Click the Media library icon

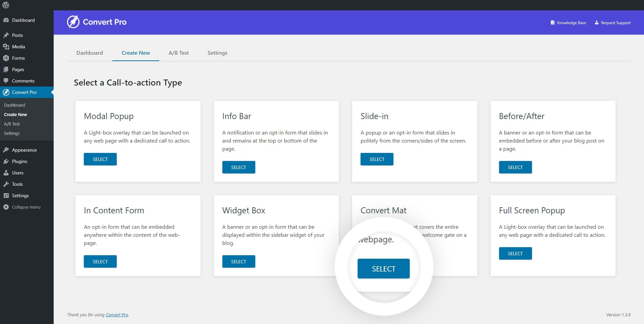(6, 47)
